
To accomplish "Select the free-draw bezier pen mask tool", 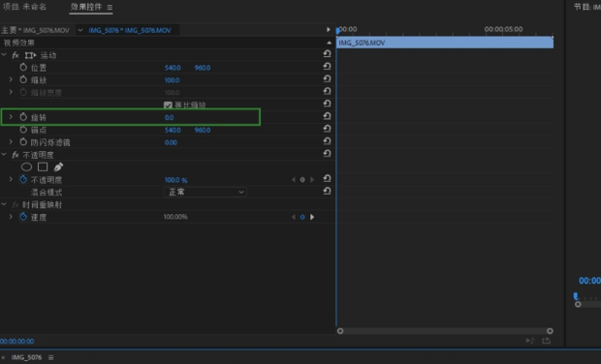I will [58, 167].
